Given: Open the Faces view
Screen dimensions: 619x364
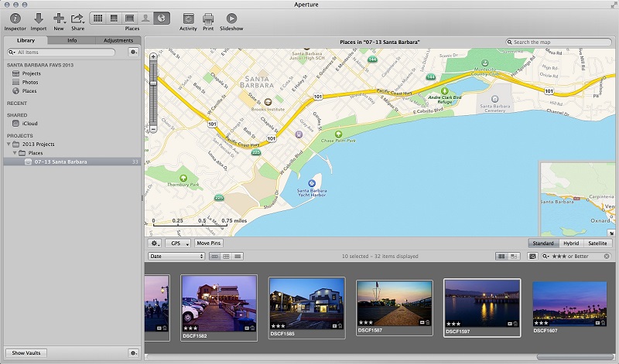Looking at the screenshot, I should pos(145,18).
